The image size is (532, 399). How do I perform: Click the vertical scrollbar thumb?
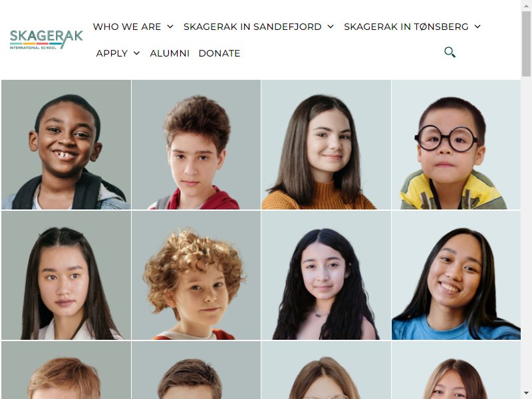[x=526, y=44]
